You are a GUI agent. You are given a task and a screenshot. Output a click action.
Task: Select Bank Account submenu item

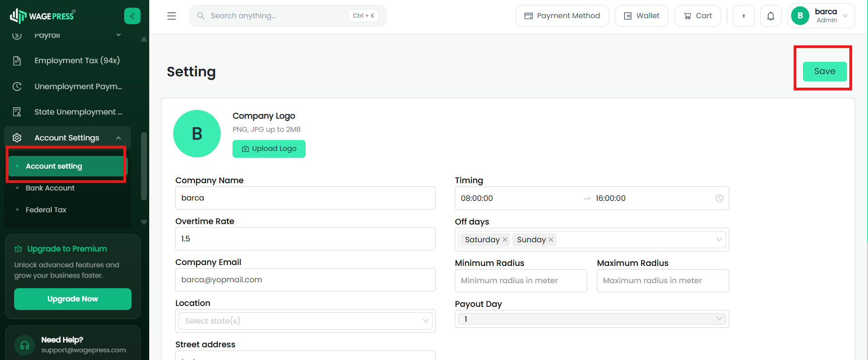click(x=50, y=188)
